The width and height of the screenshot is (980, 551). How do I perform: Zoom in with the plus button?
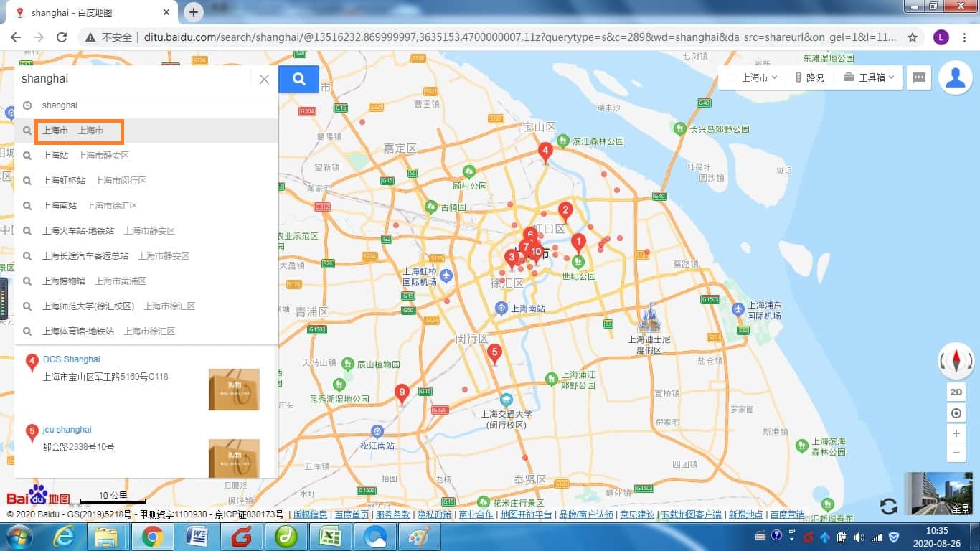pyautogui.click(x=956, y=434)
